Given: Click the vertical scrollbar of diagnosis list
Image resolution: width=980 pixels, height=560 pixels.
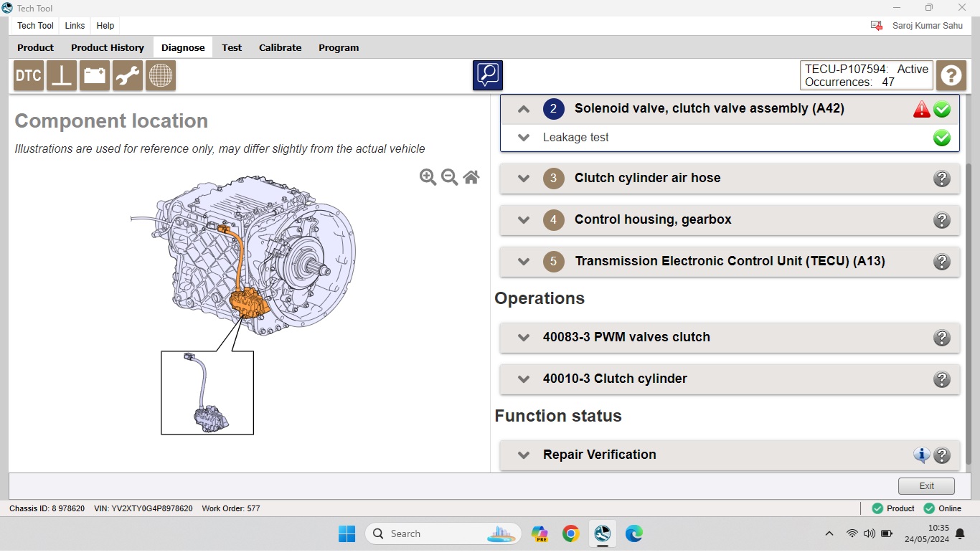Looking at the screenshot, I should (969, 314).
